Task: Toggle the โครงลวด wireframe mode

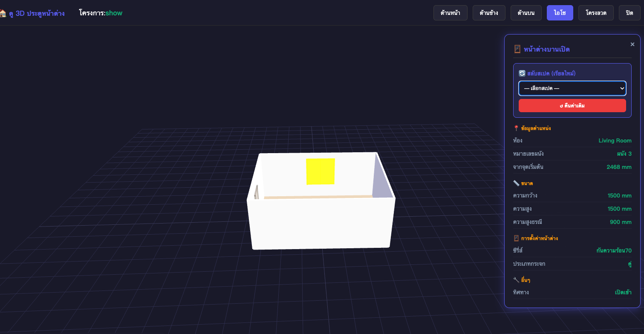Action: 596,13
